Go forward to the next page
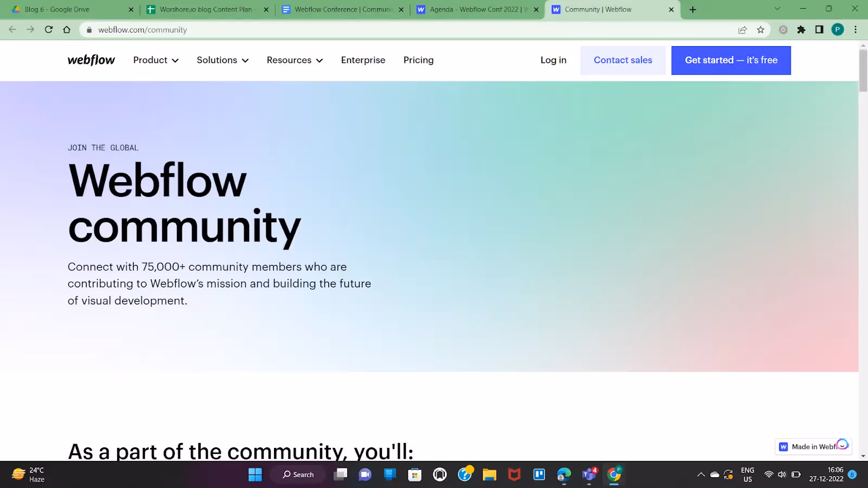 30,30
